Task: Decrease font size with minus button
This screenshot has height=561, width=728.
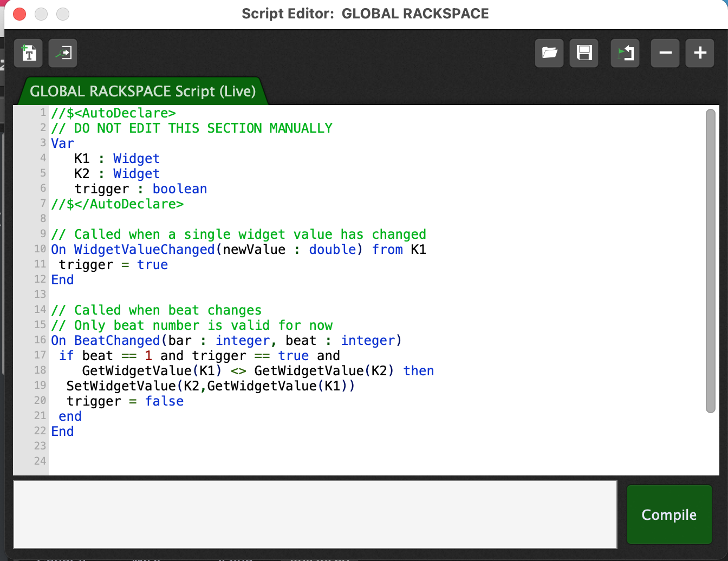Action: coord(665,53)
